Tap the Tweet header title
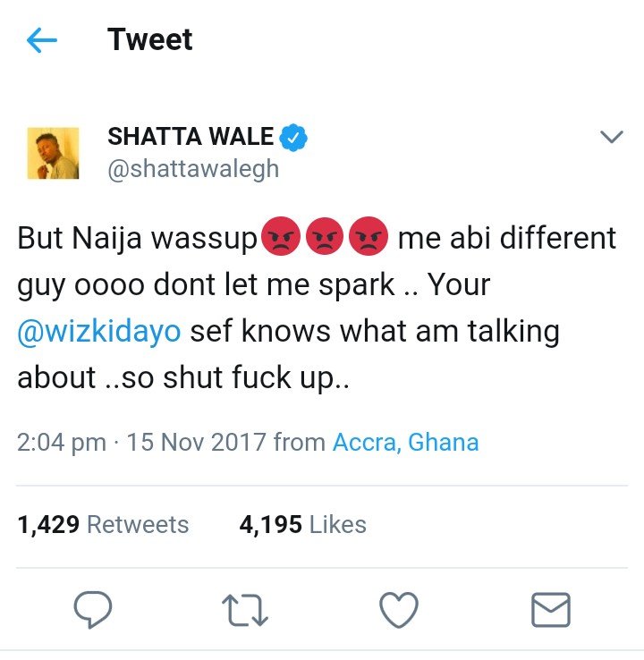Screen dimensions: 644x660 [x=150, y=39]
